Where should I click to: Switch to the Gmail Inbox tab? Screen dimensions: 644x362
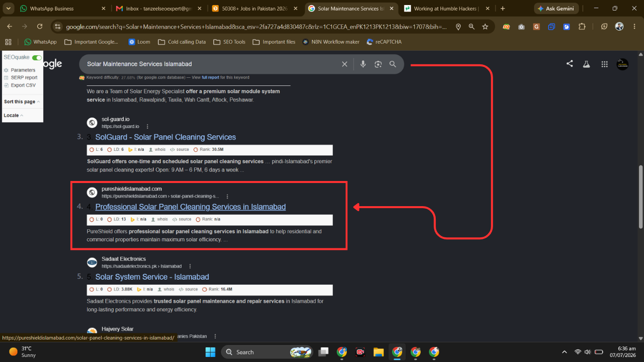pos(159,9)
